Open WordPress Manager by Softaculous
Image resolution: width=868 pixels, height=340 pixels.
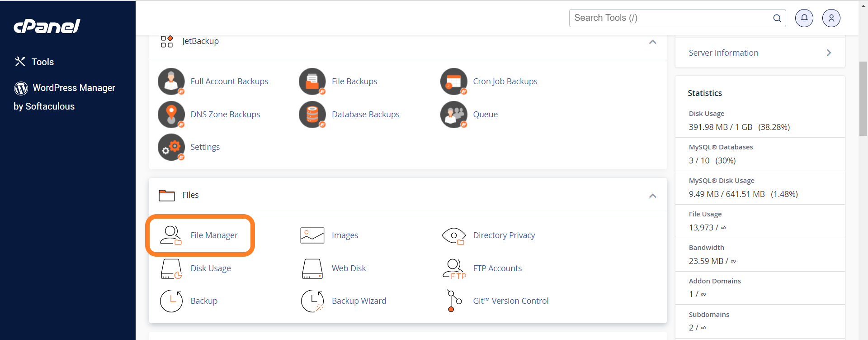click(64, 97)
